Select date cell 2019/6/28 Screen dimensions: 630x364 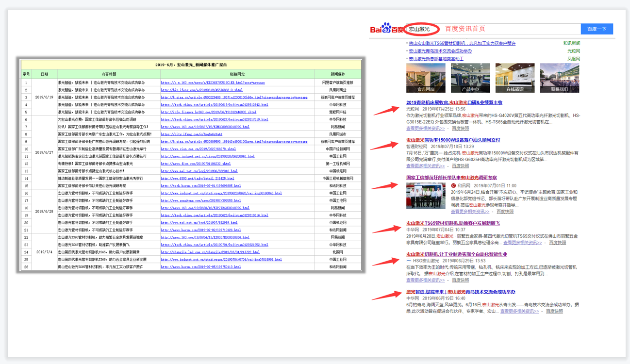pyautogui.click(x=45, y=212)
